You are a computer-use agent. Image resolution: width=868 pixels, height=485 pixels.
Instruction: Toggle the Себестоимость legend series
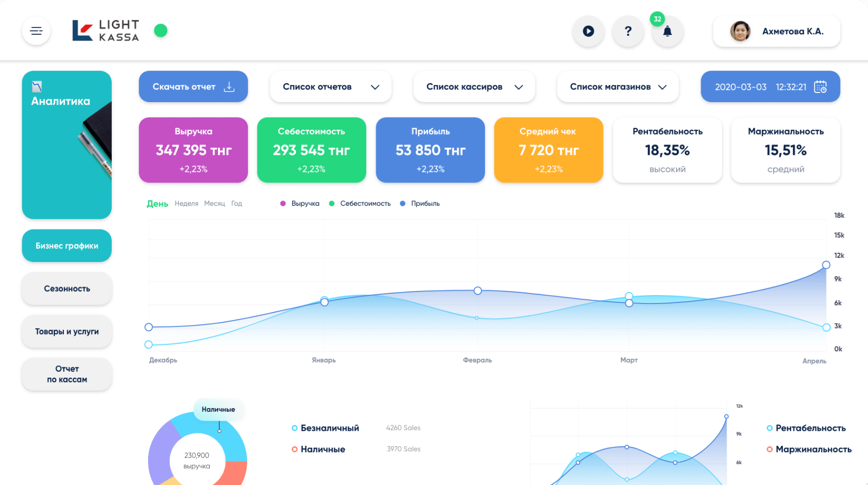click(x=360, y=203)
